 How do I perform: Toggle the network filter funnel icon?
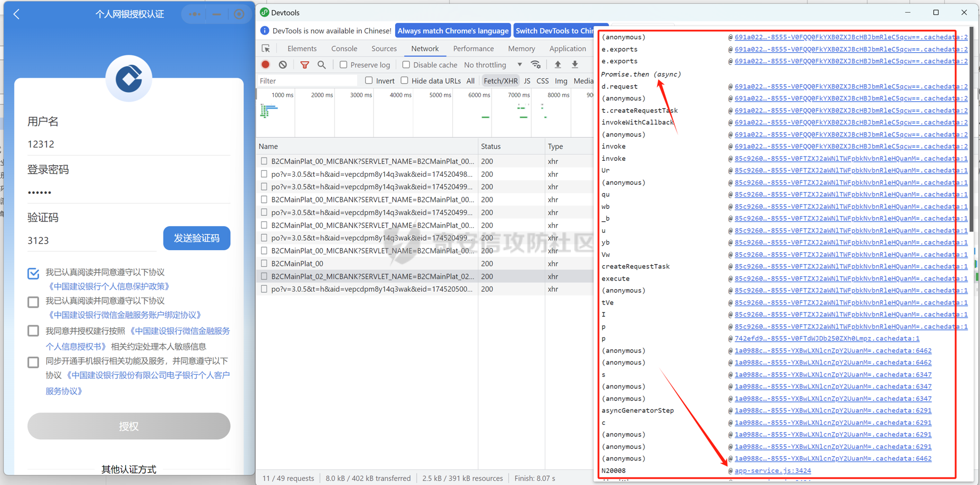click(304, 65)
